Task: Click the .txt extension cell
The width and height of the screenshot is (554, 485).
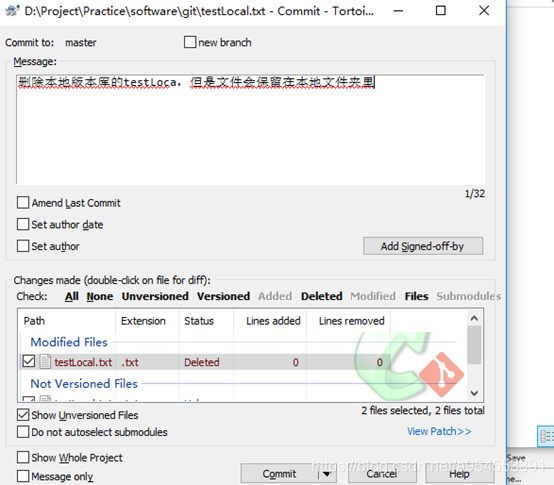Action: pyautogui.click(x=130, y=362)
